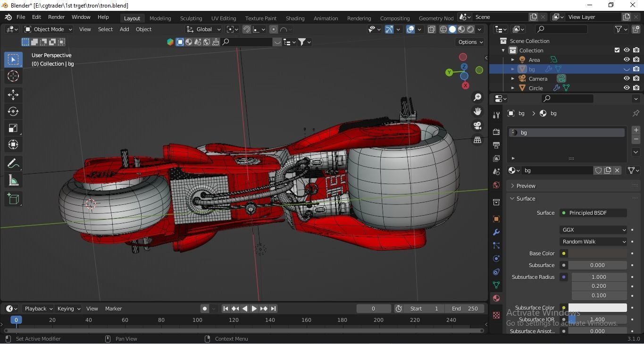Unlink the bg material with X button
Screen dimensions: 644x344
617,170
